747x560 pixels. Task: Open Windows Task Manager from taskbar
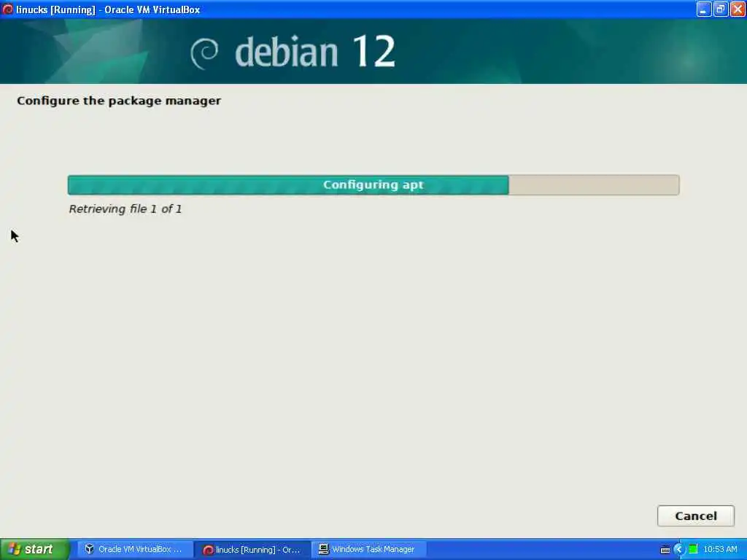pyautogui.click(x=368, y=549)
